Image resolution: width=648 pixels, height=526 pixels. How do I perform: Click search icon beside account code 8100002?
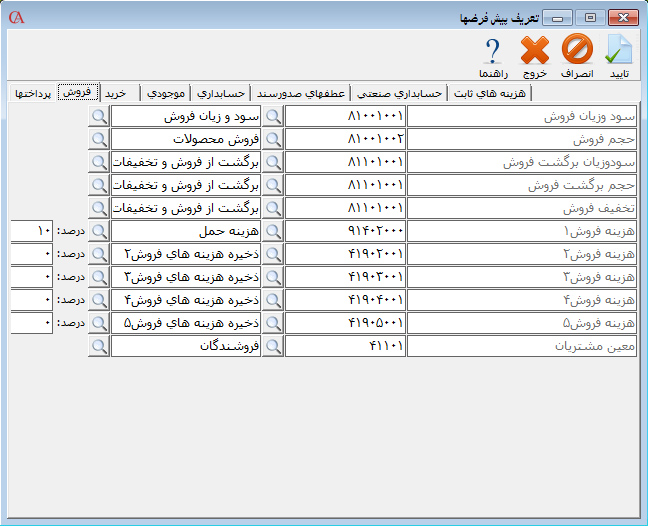[273, 139]
